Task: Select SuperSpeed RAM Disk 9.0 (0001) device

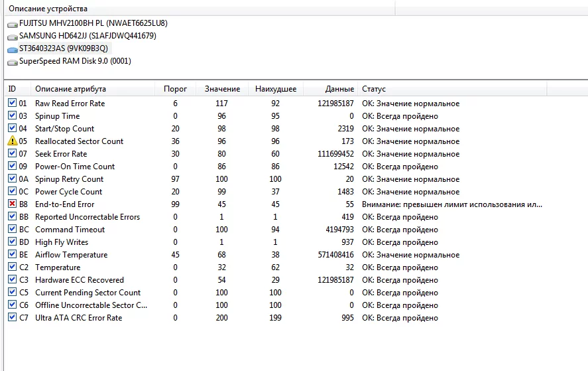Action: [75, 61]
